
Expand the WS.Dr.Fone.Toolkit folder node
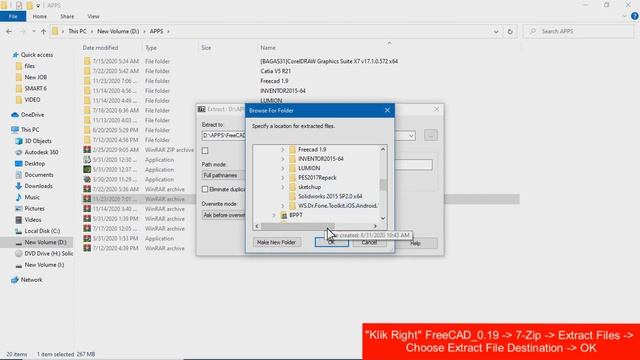282,206
